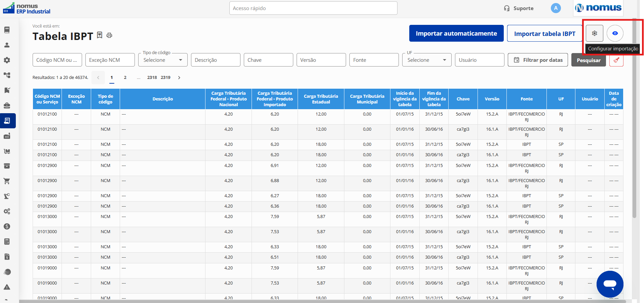Click the bookmark icon next to the title
Image resolution: width=644 pixels, height=303 pixels.
coord(100,35)
